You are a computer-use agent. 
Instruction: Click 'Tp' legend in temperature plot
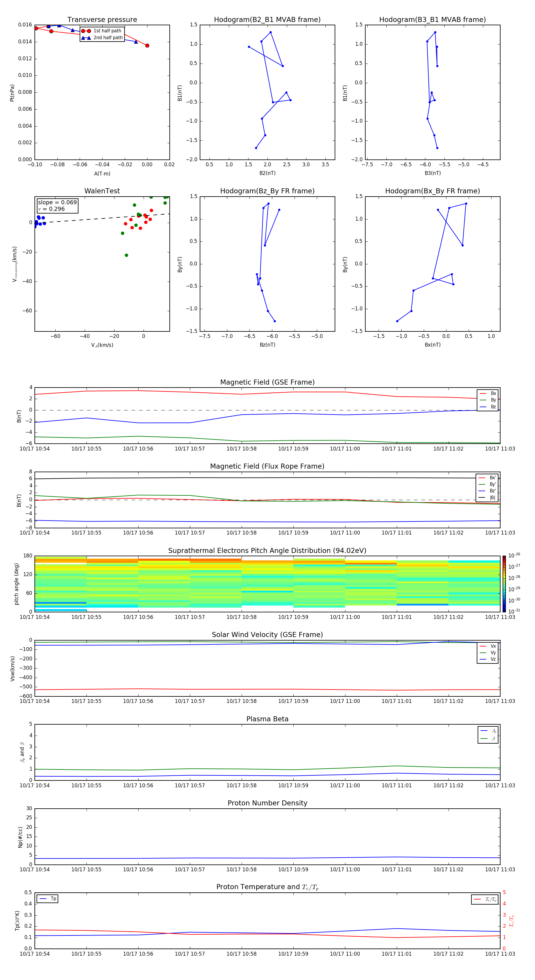(x=48, y=899)
